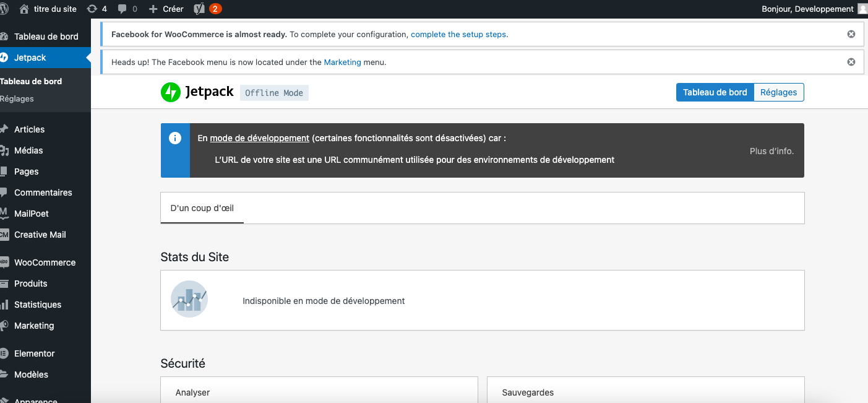Click the Plus d'info. link
This screenshot has height=403, width=868.
(x=771, y=151)
